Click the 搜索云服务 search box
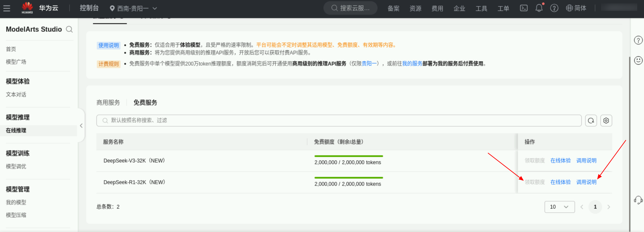This screenshot has height=232, width=644. (x=350, y=8)
